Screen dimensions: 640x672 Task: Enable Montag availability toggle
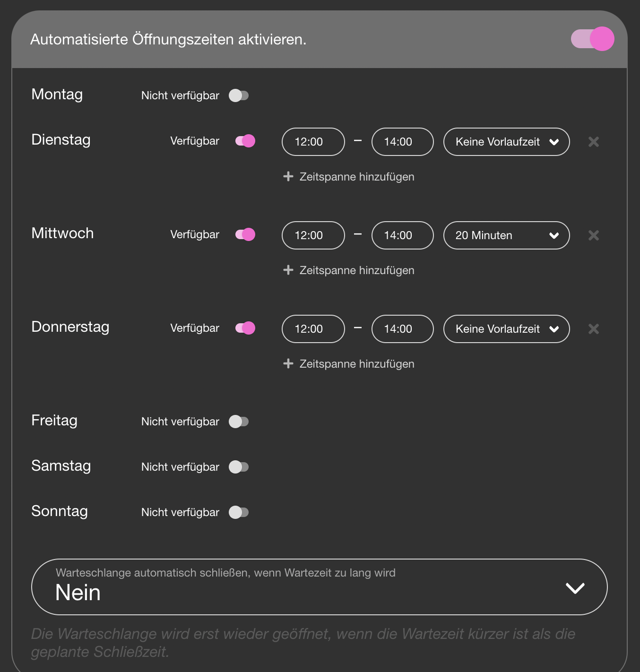tap(239, 95)
